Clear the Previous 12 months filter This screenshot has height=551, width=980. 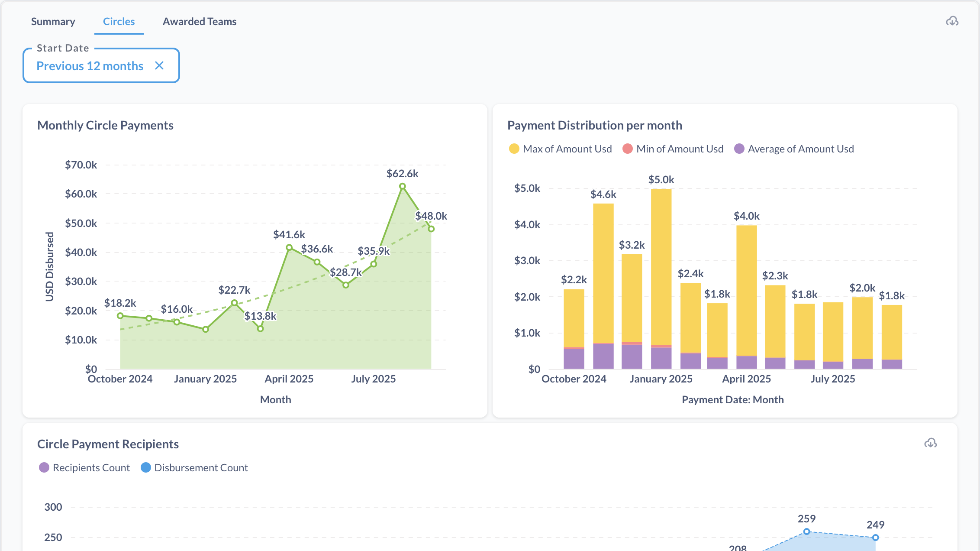[x=159, y=65]
